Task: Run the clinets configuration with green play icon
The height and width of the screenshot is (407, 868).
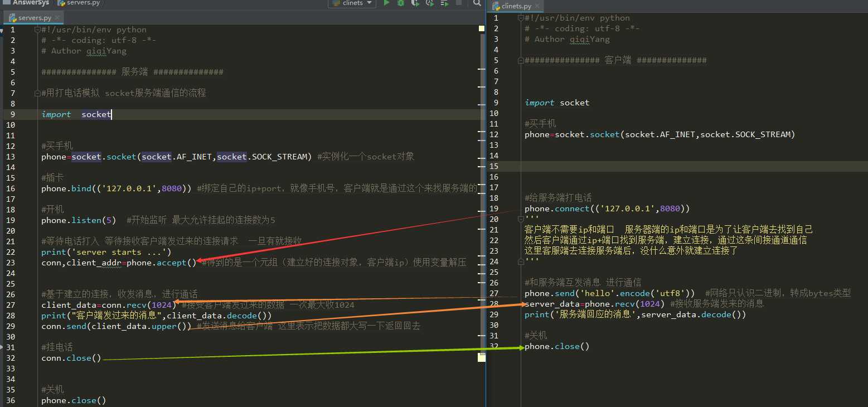Action: point(386,3)
